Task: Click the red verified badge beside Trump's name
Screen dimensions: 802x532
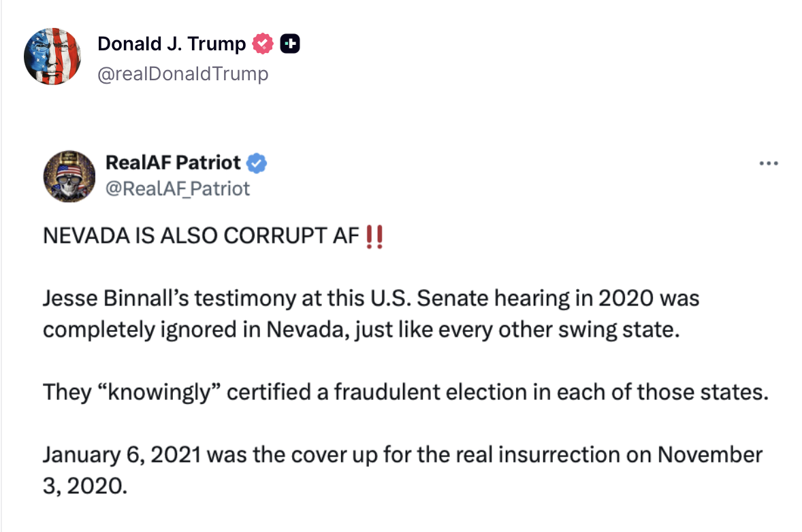Action: point(263,44)
